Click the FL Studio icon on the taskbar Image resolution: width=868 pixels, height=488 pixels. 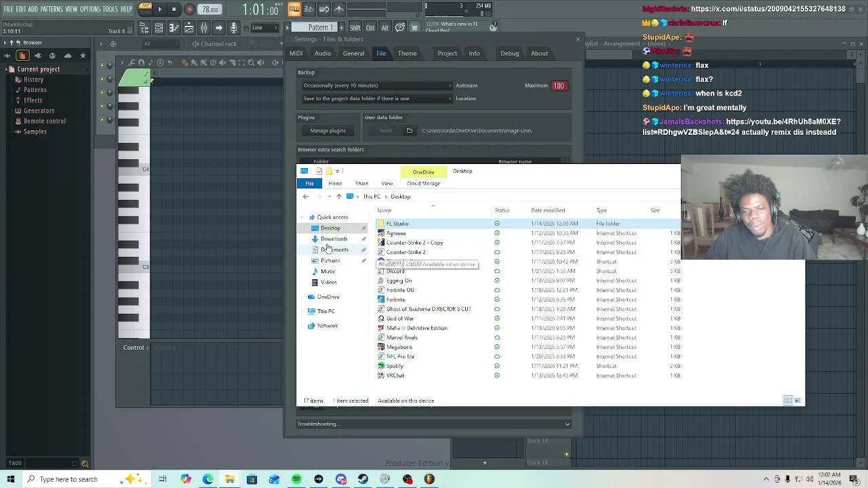coord(429,479)
